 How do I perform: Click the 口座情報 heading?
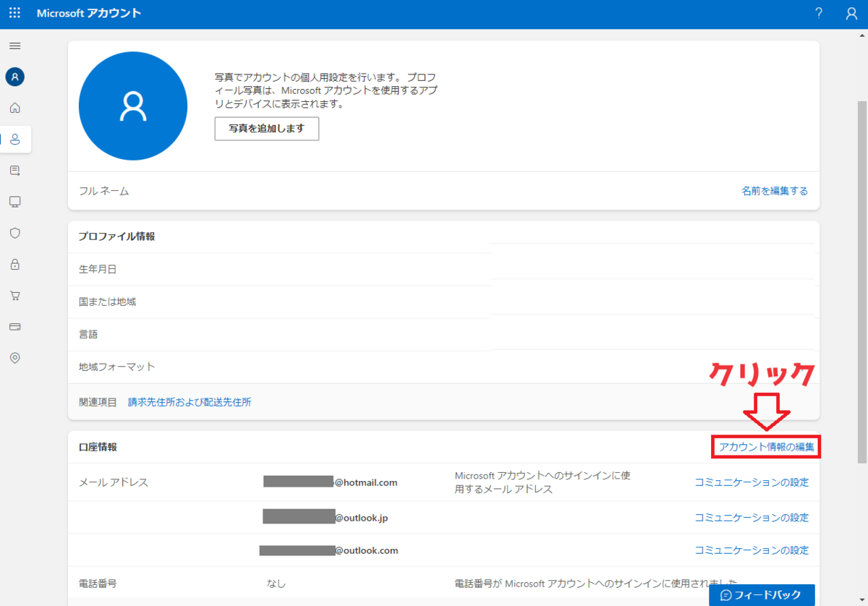tap(98, 447)
